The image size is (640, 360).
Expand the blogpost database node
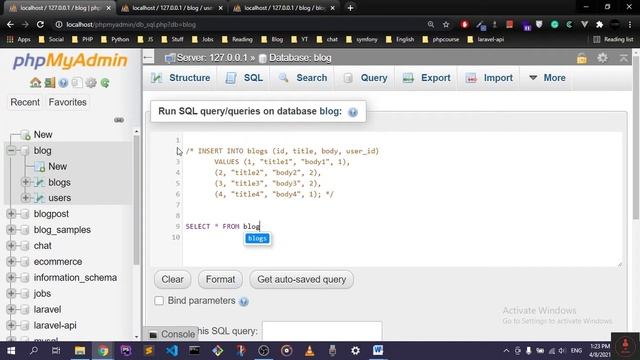tap(11, 213)
